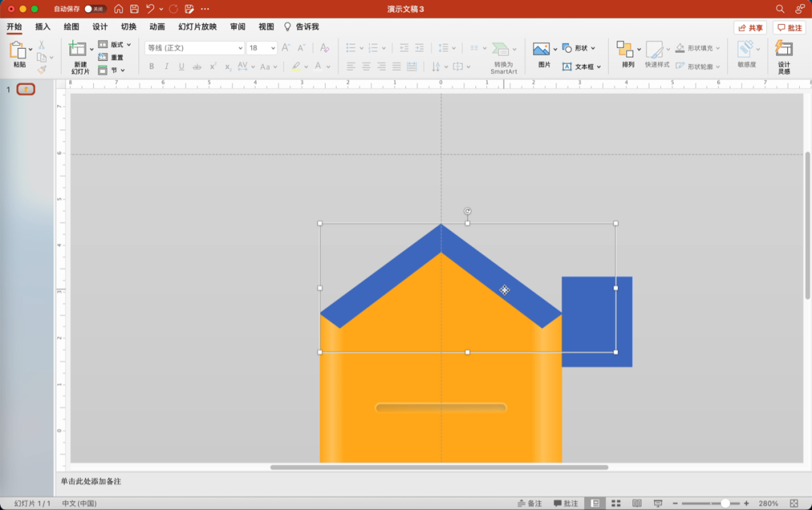This screenshot has height=510, width=812.
Task: Click the Redo icon in title bar
Action: [x=174, y=9]
